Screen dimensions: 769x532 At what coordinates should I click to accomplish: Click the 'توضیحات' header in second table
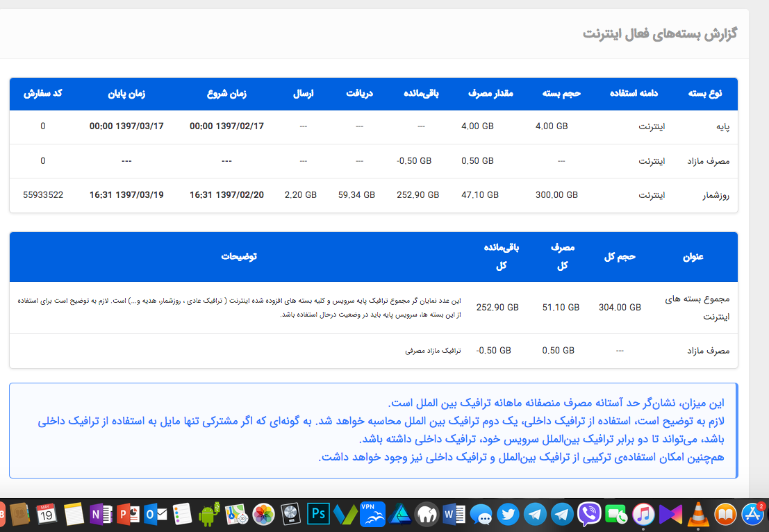point(239,256)
